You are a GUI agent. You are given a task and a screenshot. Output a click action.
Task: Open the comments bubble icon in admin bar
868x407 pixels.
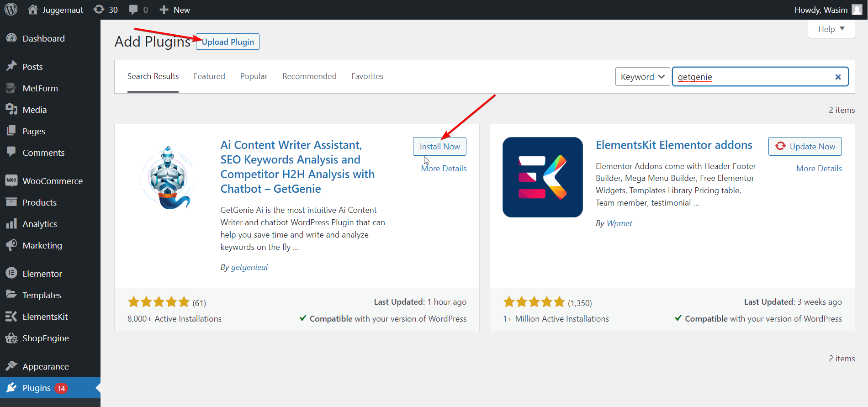[133, 10]
